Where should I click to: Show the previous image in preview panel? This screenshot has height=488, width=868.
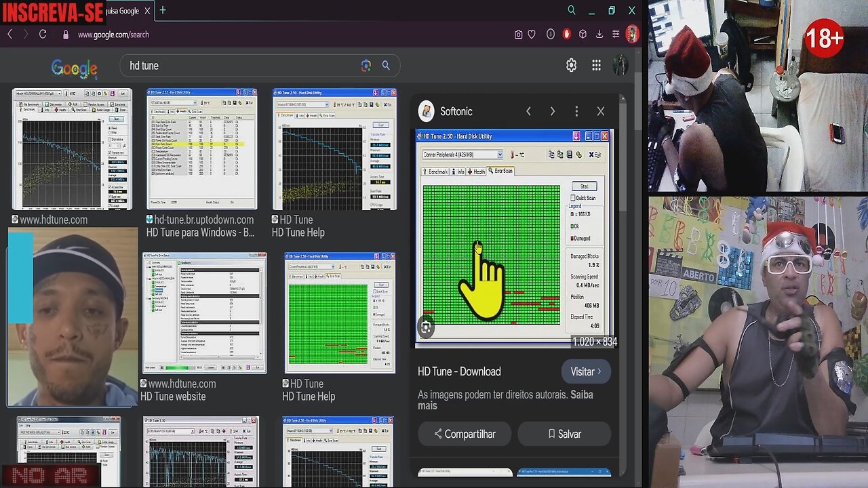click(x=528, y=111)
